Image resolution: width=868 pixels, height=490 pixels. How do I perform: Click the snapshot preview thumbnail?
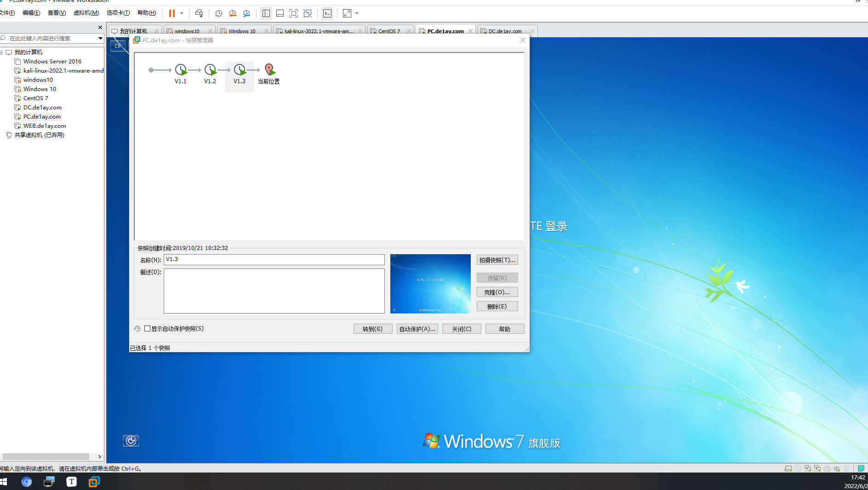pos(430,284)
